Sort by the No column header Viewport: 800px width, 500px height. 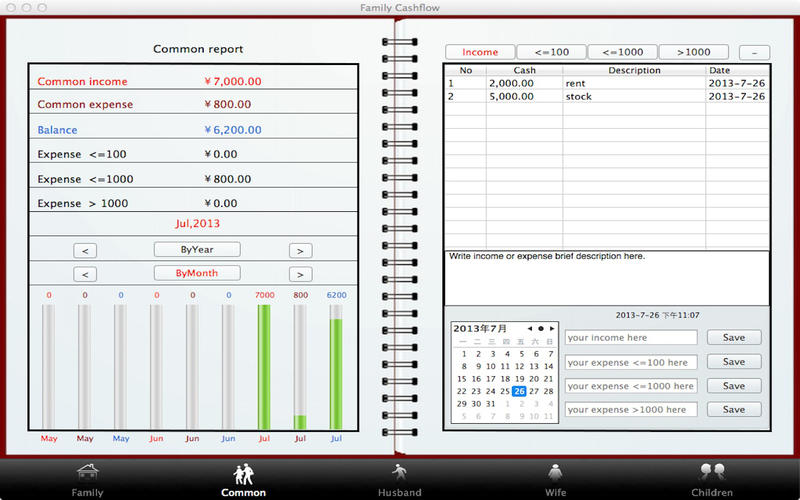[466, 70]
